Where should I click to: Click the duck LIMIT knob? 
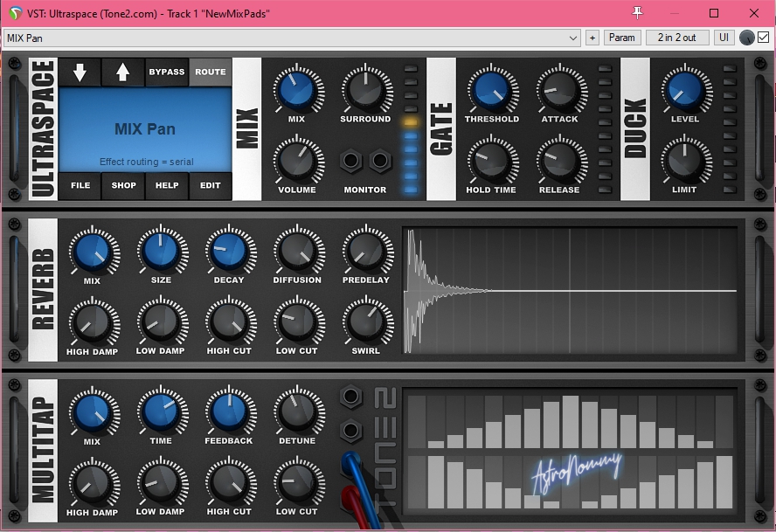[x=685, y=162]
